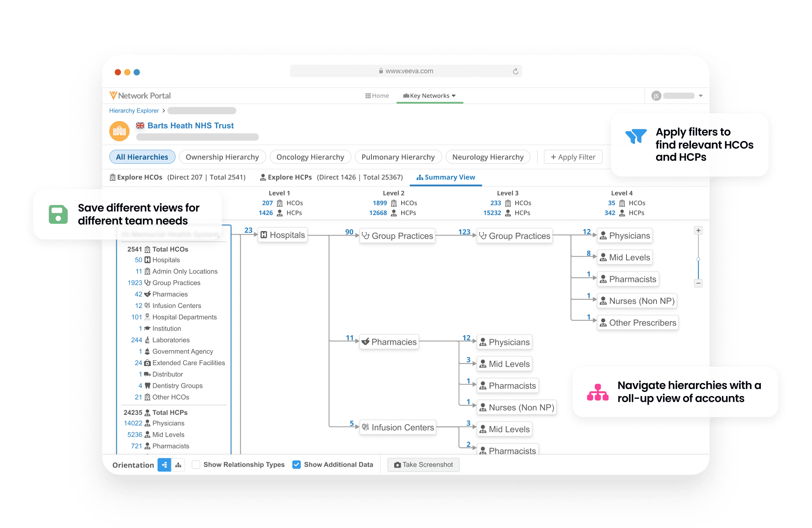Screen dimensions: 812x528
Task: Click 1923 Group Practices in sidebar
Action: coord(164,283)
